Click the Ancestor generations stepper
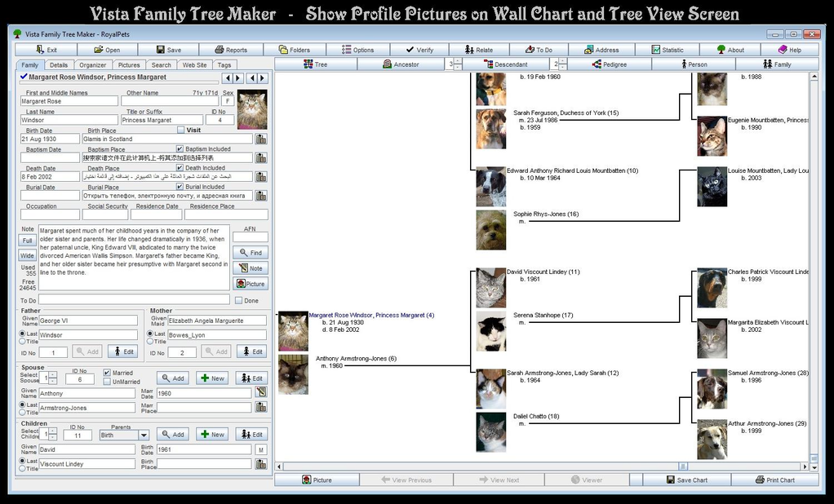Viewport: 834px width, 504px height. (458, 64)
